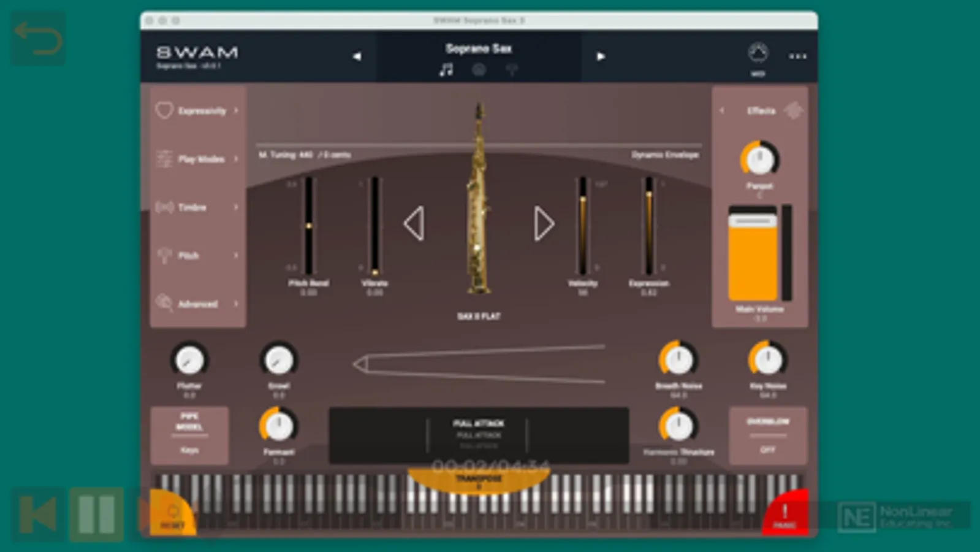Open the Full Attack mode selector
Image resolution: width=980 pixels, height=552 pixels.
479,435
